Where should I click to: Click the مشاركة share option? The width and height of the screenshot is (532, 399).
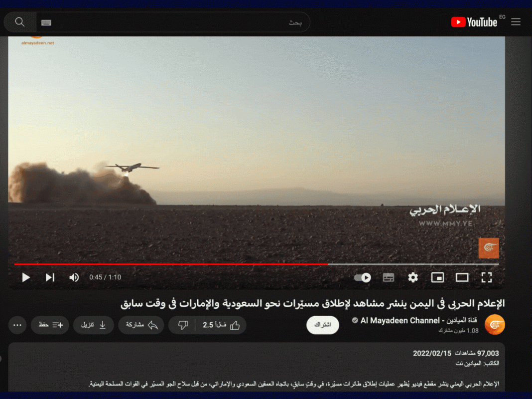pos(141,325)
